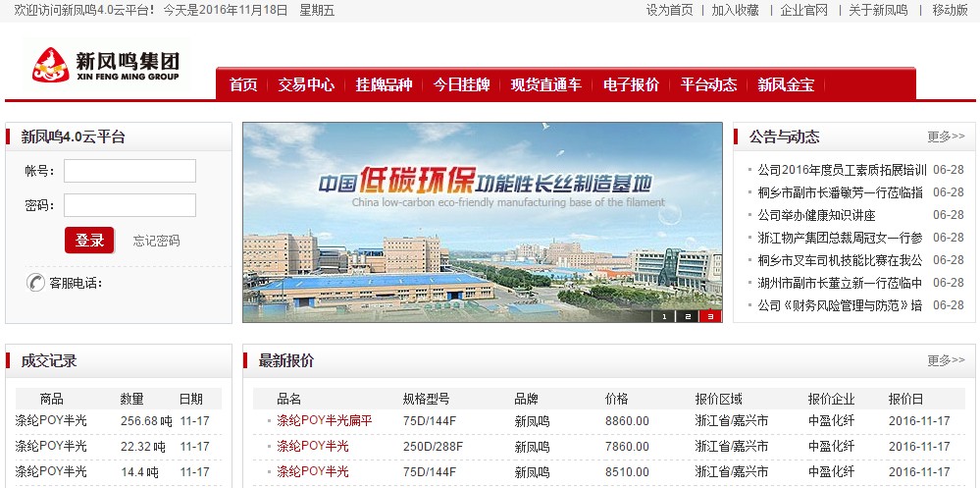Click the Xin Feng Ming Group logo
Screen dimensions: 980x488
(106, 65)
